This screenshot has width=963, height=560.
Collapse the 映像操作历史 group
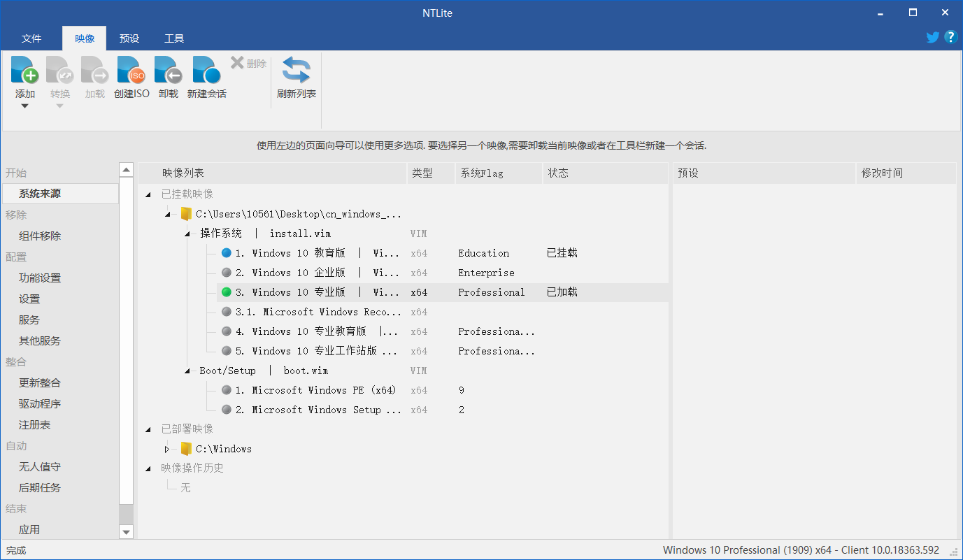click(x=148, y=468)
